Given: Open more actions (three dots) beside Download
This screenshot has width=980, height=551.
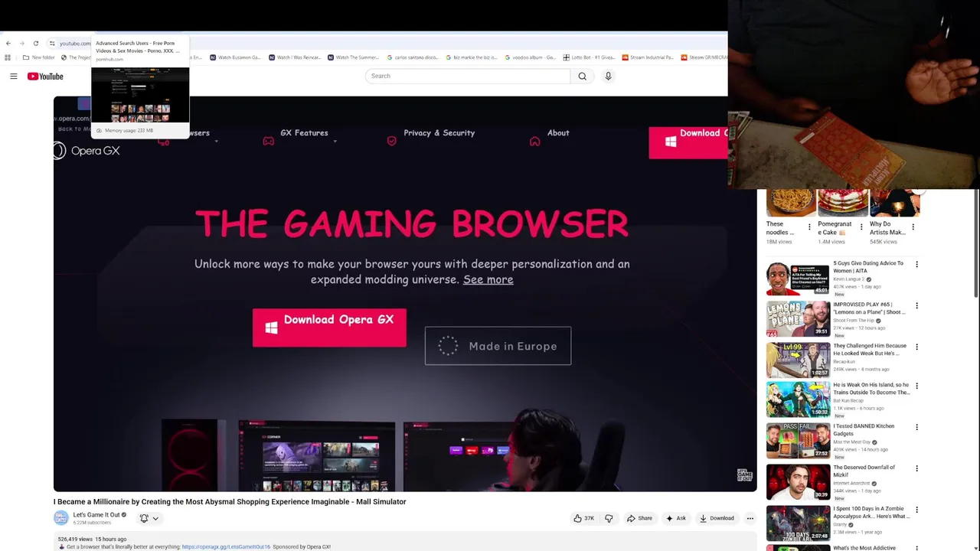Looking at the screenshot, I should (x=750, y=518).
